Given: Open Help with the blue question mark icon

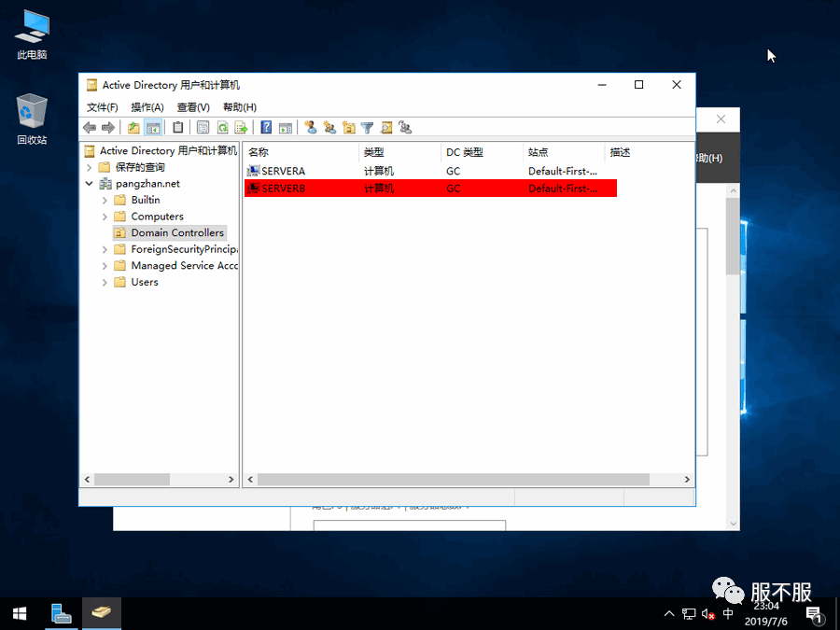Looking at the screenshot, I should click(266, 128).
